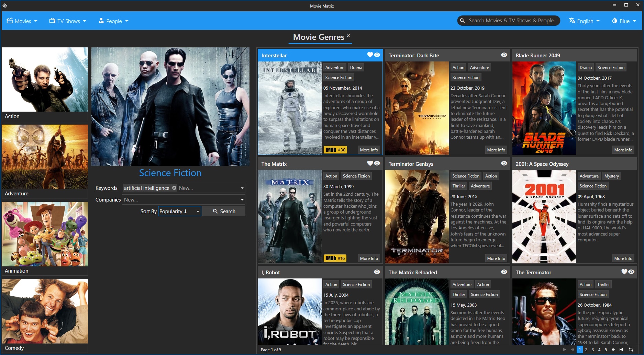Viewport: 644px width, 355px height.
Task: Toggle favorite heart on Interstellar
Action: tap(370, 55)
